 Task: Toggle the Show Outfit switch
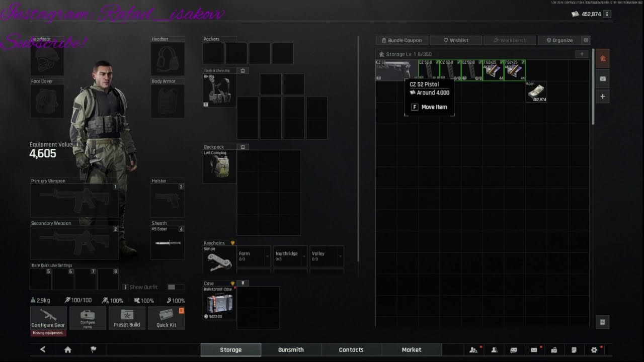pyautogui.click(x=175, y=287)
